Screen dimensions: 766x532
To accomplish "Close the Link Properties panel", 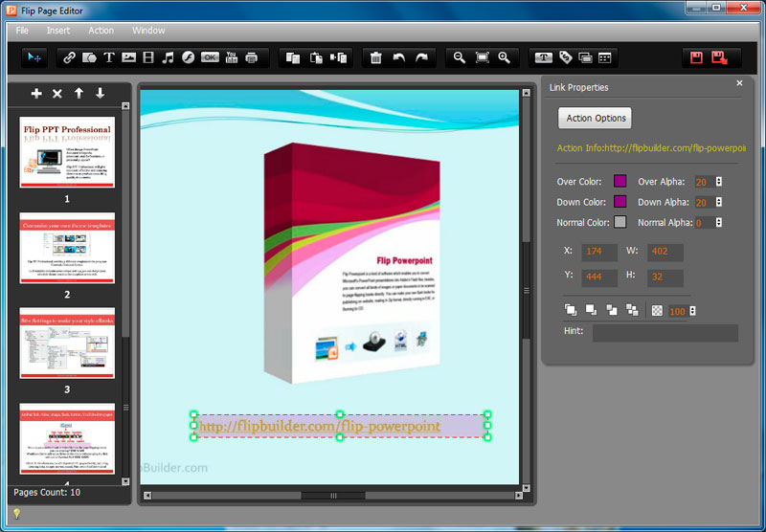I will pyautogui.click(x=739, y=83).
